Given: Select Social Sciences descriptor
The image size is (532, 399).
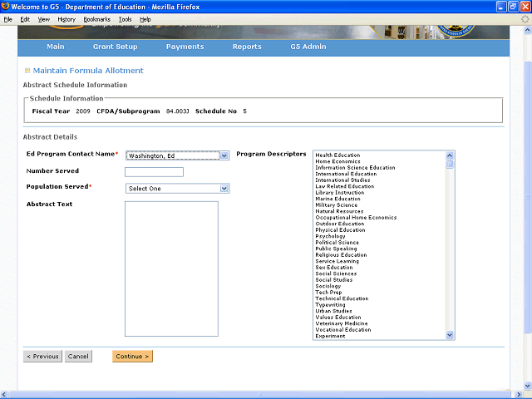Looking at the screenshot, I should pyautogui.click(x=336, y=273).
